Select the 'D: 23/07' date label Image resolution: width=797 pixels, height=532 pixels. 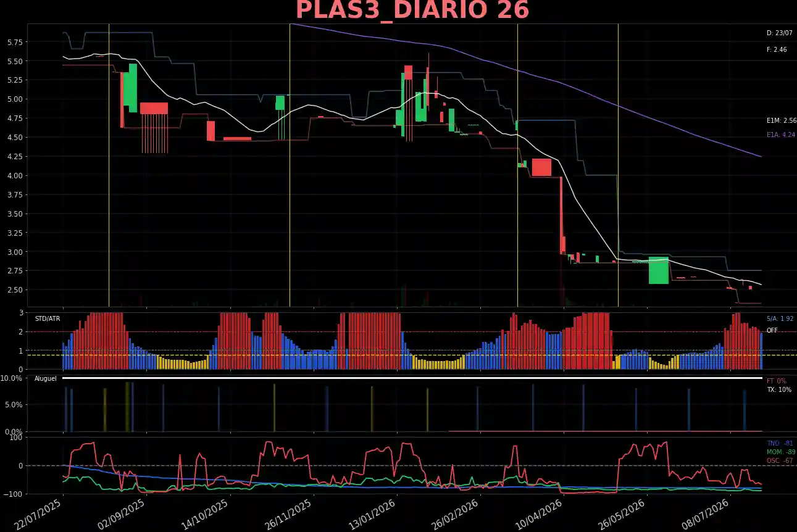pos(779,33)
